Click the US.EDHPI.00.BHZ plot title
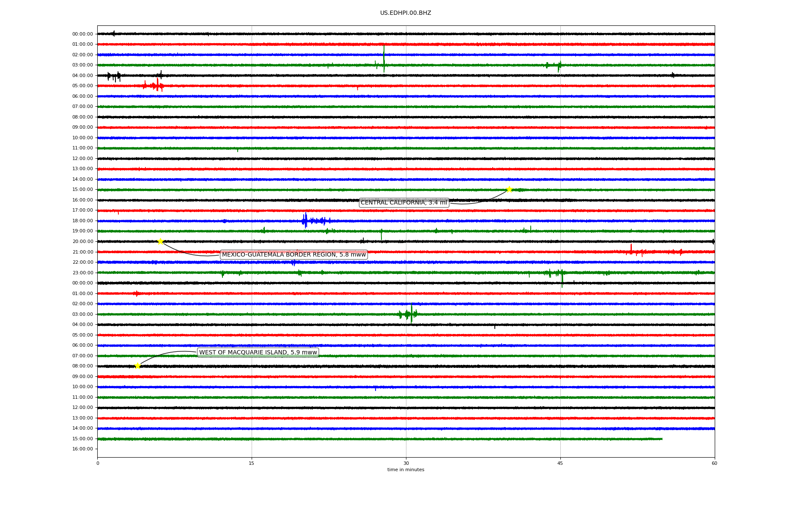 click(x=405, y=13)
